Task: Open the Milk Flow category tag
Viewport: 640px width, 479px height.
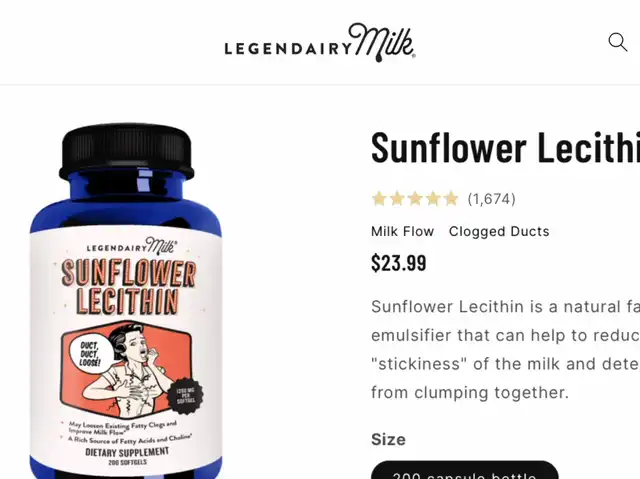Action: 402,231
